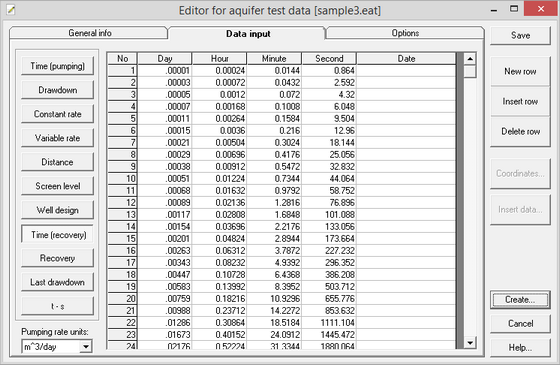Select Hour cell 0.0036
This screenshot has width=560, height=365.
219,131
